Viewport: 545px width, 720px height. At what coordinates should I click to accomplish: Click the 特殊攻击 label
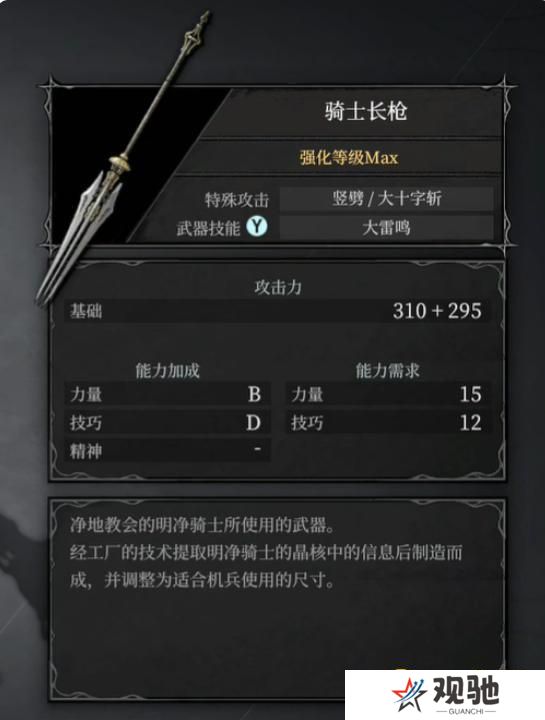tap(237, 200)
